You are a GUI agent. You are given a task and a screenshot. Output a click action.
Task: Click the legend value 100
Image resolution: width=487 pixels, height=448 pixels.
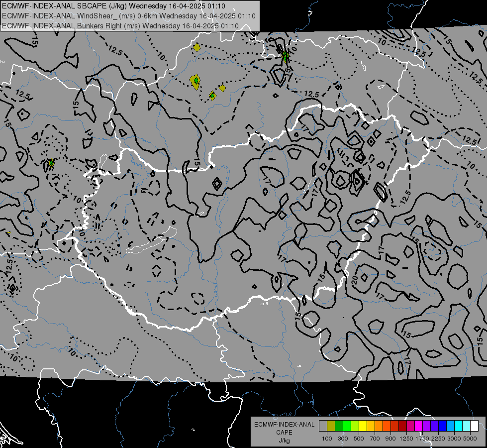(x=327, y=439)
